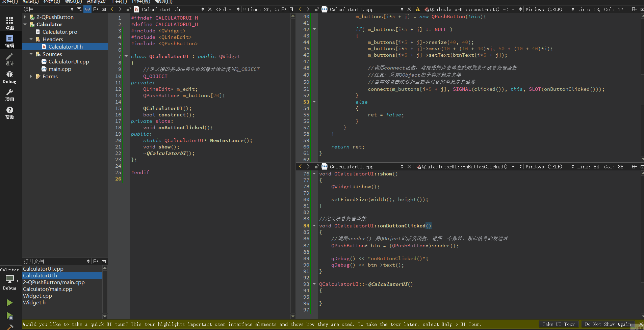This screenshot has width=644, height=330.
Task: Switch to Debug mode in sidebar
Action: coord(10,77)
